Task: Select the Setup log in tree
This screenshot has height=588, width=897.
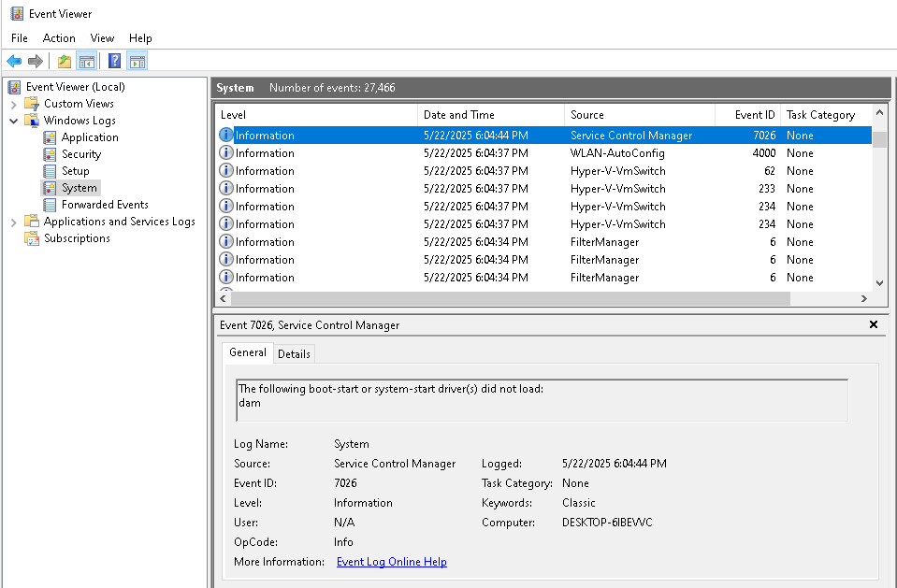Action: (x=76, y=171)
